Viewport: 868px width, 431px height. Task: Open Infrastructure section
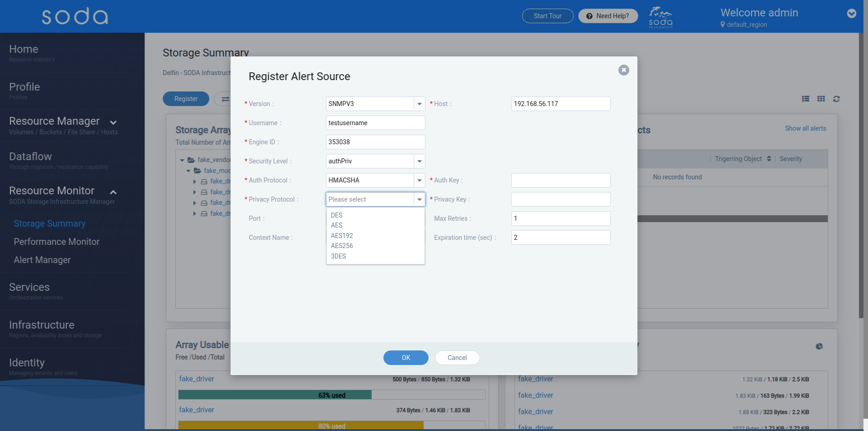click(42, 325)
